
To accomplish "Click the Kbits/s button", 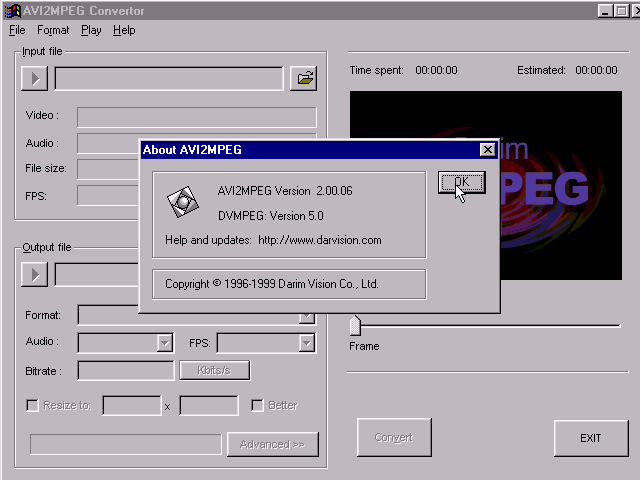I will tap(214, 370).
